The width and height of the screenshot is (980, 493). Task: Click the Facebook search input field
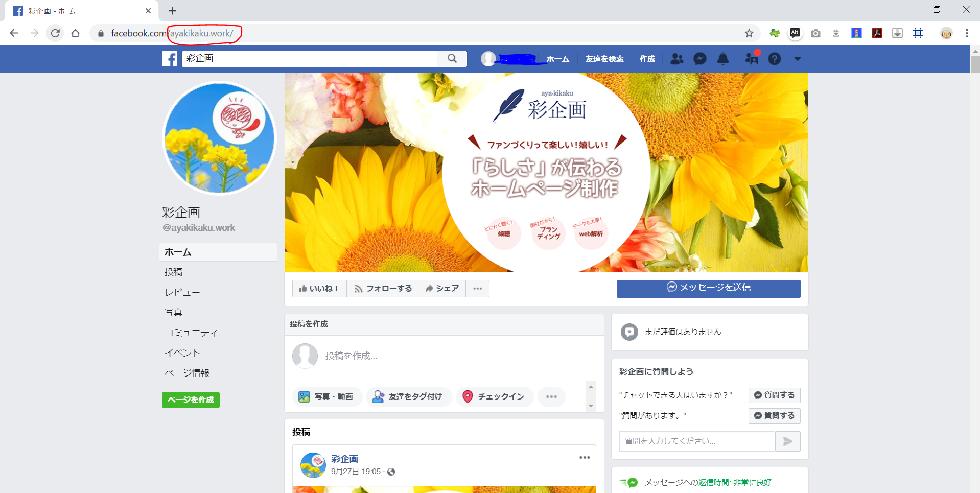point(310,58)
